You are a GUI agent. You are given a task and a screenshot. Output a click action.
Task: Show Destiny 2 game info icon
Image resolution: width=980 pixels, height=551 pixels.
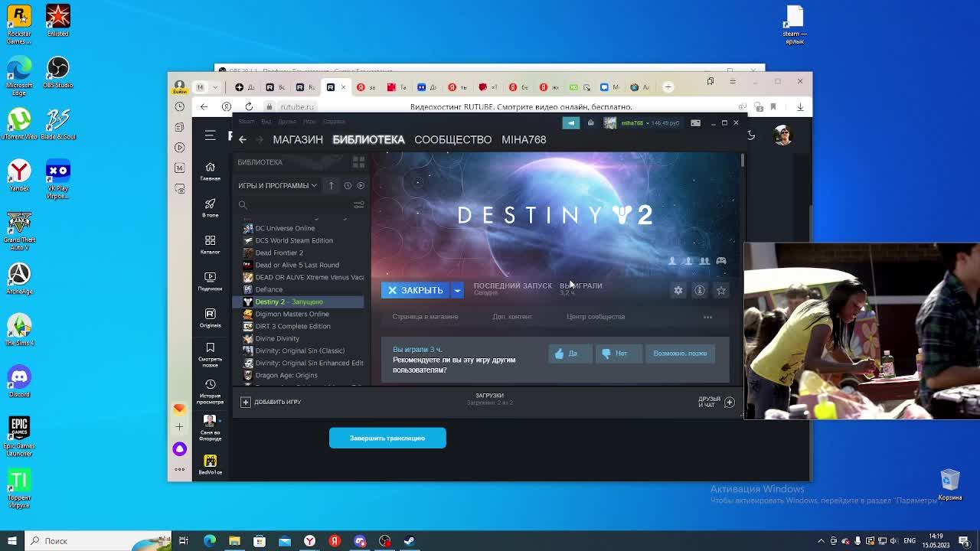click(699, 291)
